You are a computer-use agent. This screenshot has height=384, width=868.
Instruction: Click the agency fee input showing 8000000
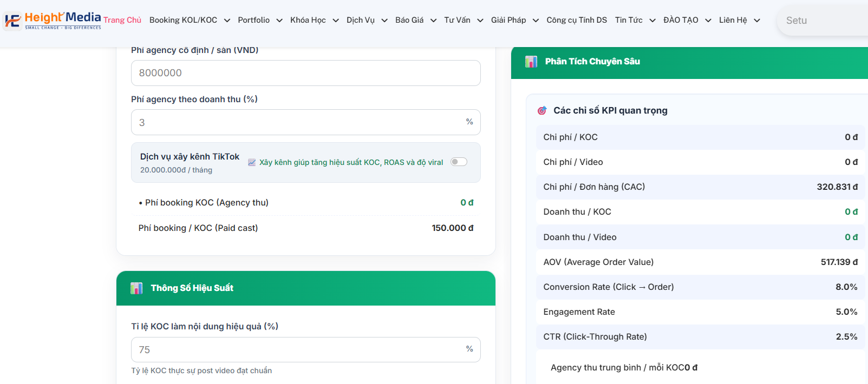tap(305, 73)
